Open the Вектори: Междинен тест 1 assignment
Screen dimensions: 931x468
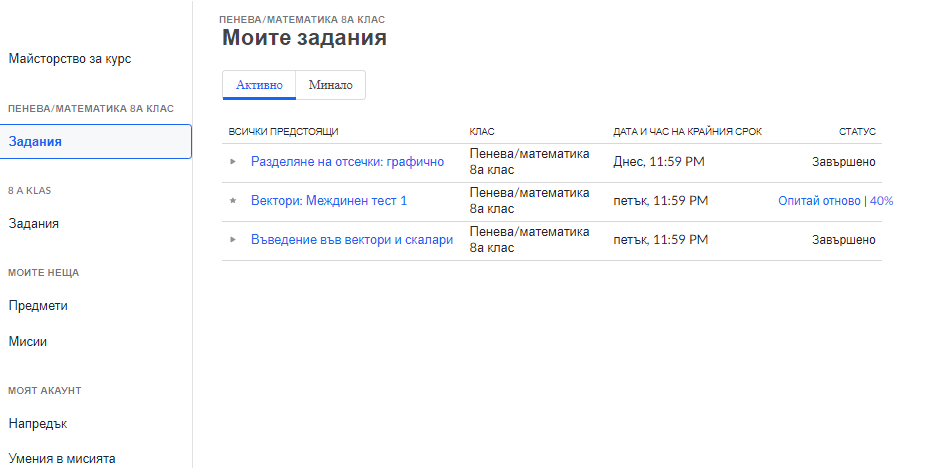tap(329, 201)
